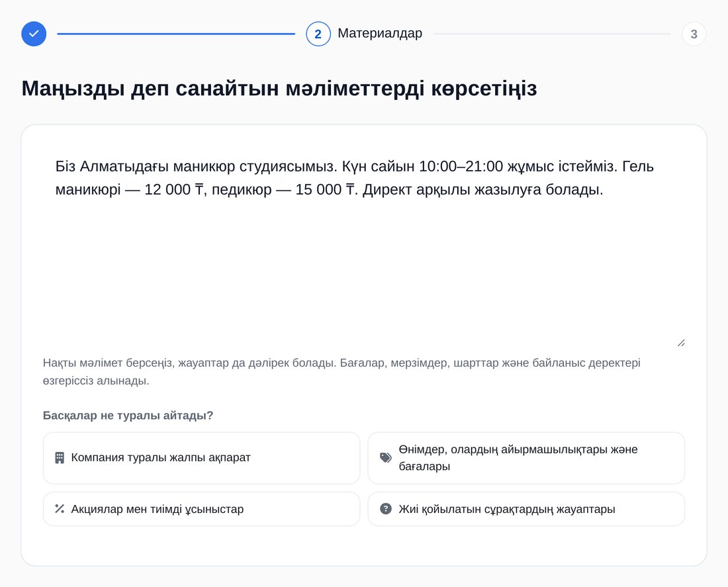Choose Өнімдер, олардың айырмашылықтары және бағалары suggestion
Viewport: 728px width, 587px height.
click(x=526, y=458)
